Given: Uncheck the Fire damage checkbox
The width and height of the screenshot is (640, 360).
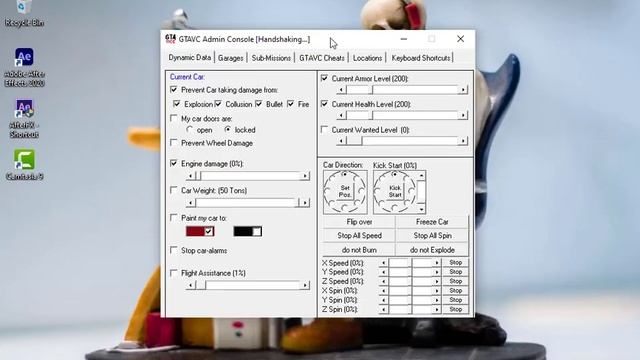Looking at the screenshot, I should (291, 104).
